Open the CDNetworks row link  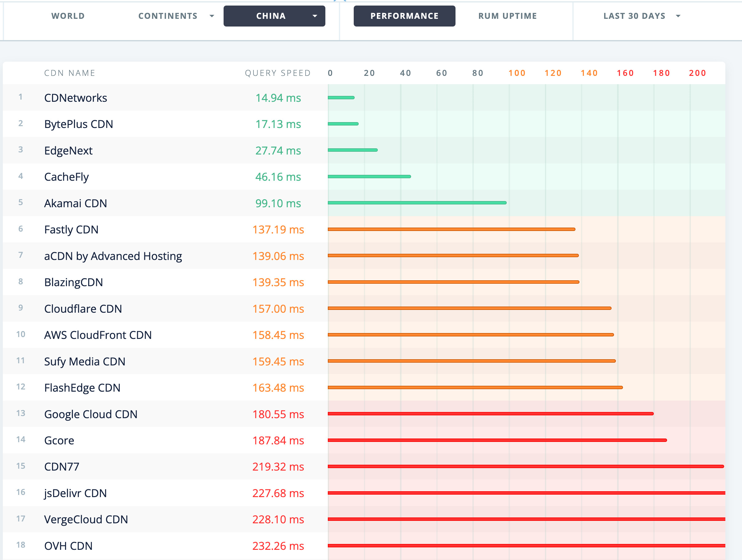(x=76, y=98)
